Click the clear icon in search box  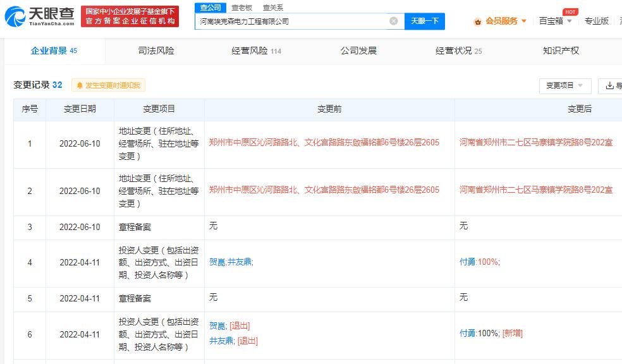(x=393, y=21)
